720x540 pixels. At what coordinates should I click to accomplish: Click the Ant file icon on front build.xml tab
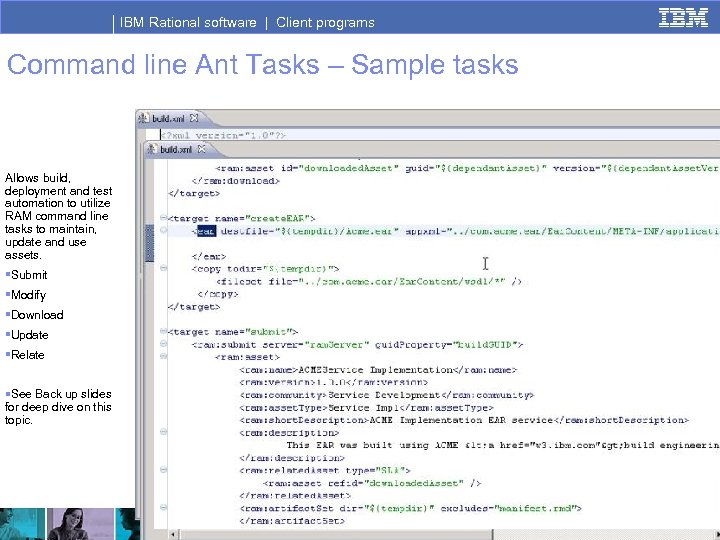pyautogui.click(x=152, y=149)
